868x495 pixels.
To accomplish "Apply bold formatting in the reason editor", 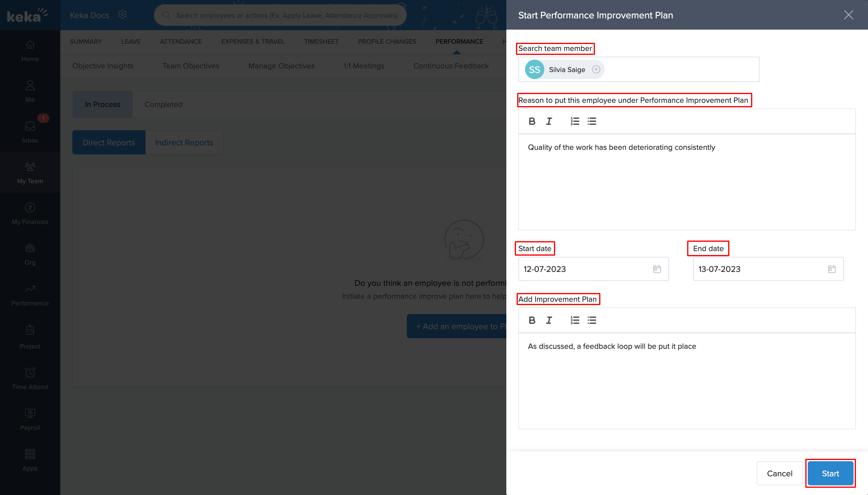I will 532,121.
